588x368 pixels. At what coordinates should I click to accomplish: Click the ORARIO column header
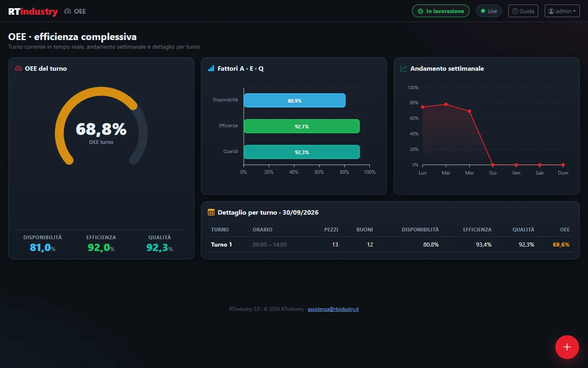click(263, 230)
